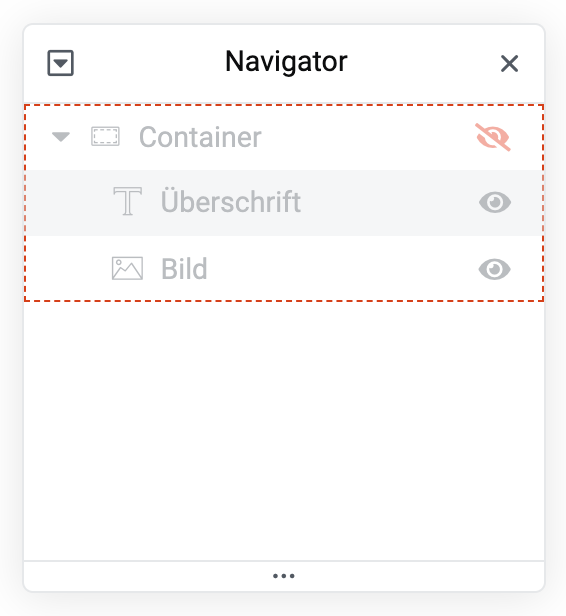
Task: Click the Navigator title text
Action: coord(286,62)
